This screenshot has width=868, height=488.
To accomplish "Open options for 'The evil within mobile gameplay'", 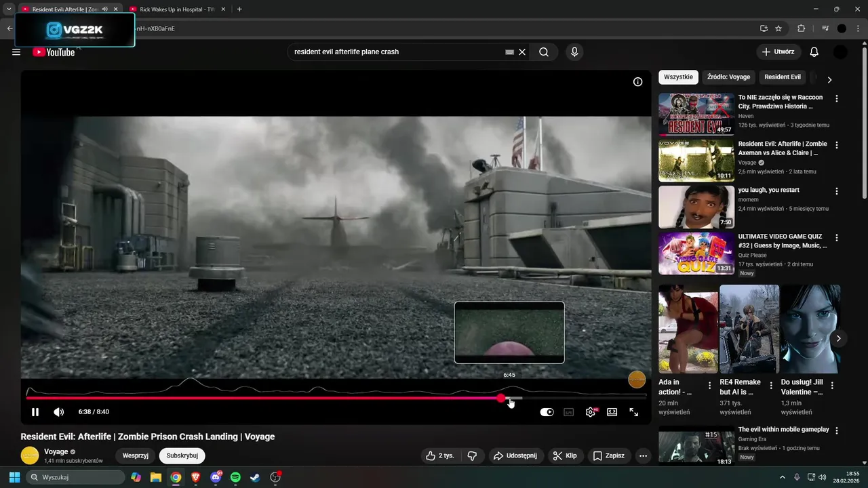I will click(837, 431).
